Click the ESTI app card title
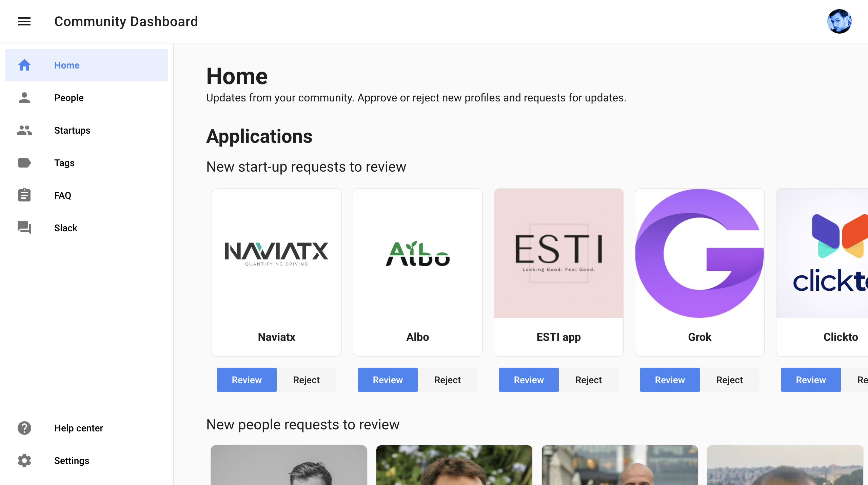868x485 pixels. (559, 337)
